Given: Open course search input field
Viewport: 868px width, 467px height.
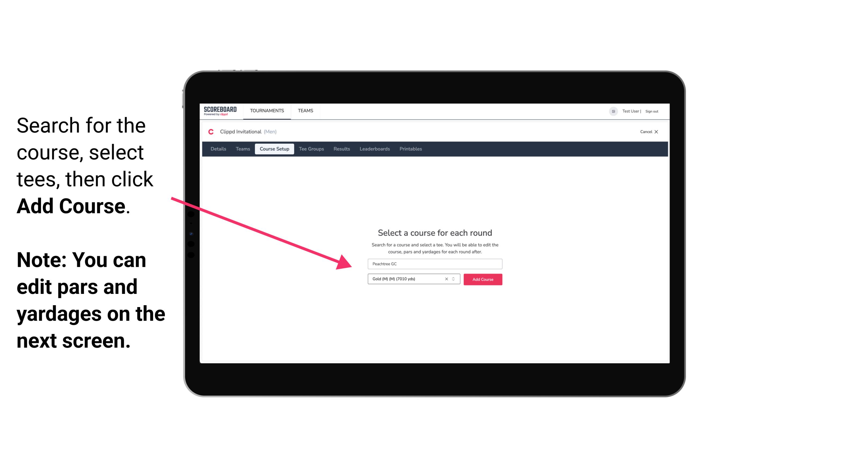Looking at the screenshot, I should tap(435, 263).
